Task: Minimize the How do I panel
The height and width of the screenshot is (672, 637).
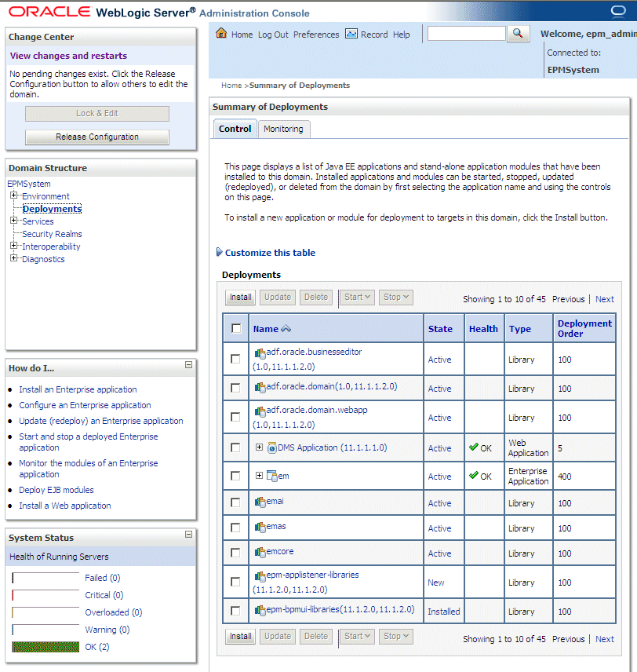Action: [x=188, y=365]
